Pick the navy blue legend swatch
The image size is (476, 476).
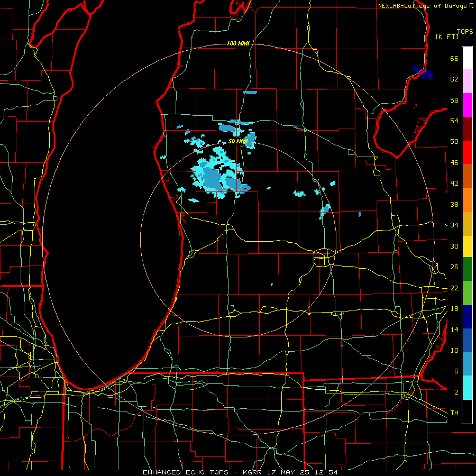point(467,317)
